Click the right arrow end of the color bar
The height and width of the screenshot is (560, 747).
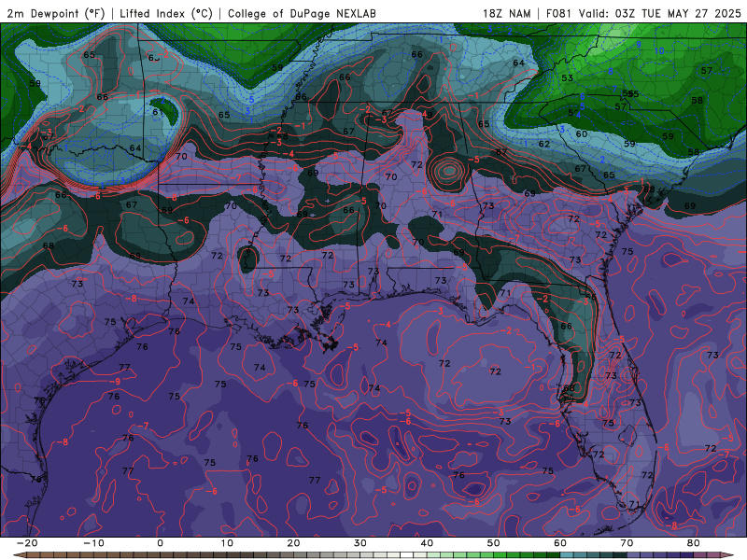tap(727, 555)
